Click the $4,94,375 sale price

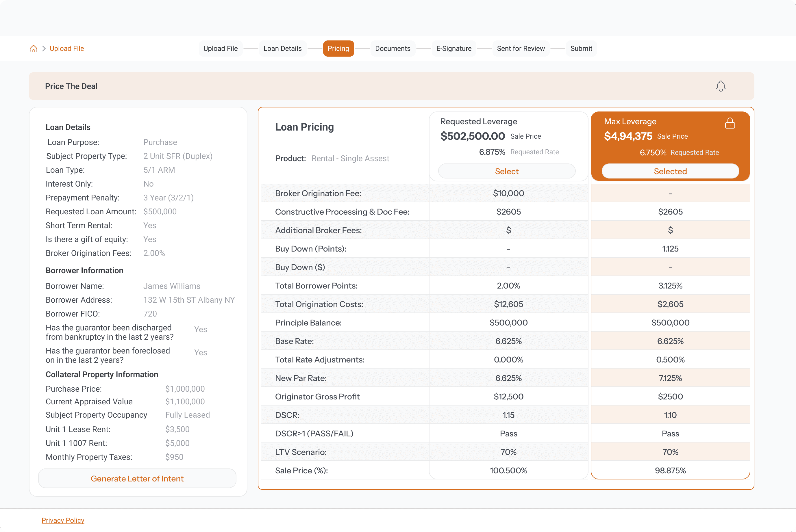628,136
